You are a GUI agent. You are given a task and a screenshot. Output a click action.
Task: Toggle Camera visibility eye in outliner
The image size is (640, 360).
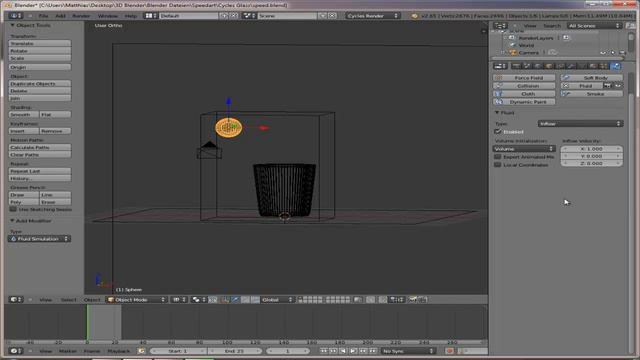[603, 53]
